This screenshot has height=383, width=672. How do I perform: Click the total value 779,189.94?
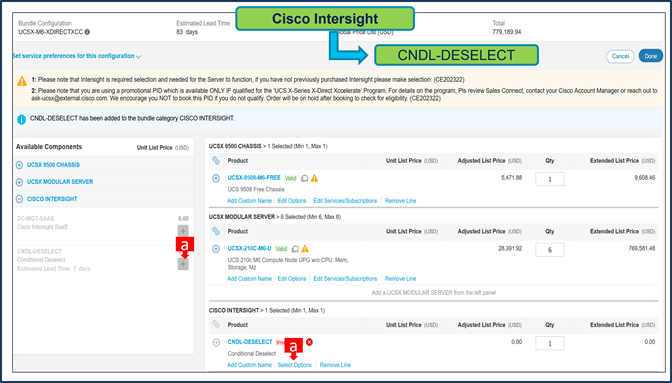(507, 32)
